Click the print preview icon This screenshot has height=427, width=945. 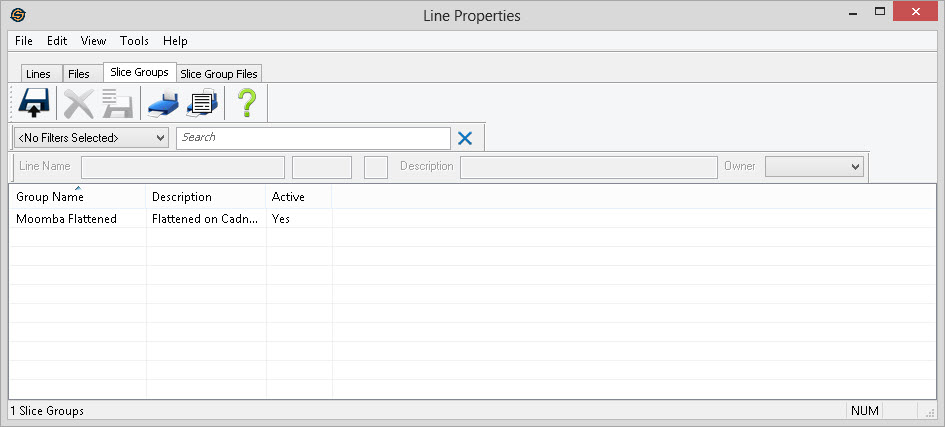coord(203,103)
